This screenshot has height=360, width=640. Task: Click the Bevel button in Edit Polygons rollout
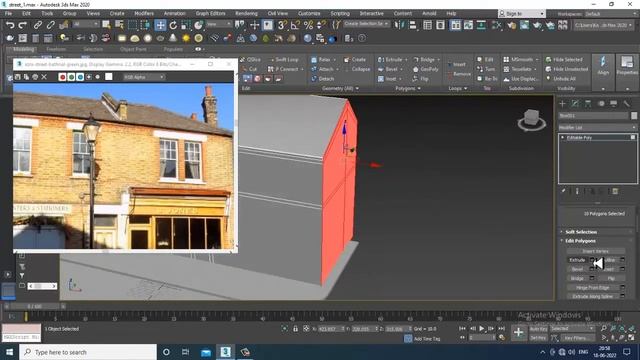pyautogui.click(x=577, y=269)
